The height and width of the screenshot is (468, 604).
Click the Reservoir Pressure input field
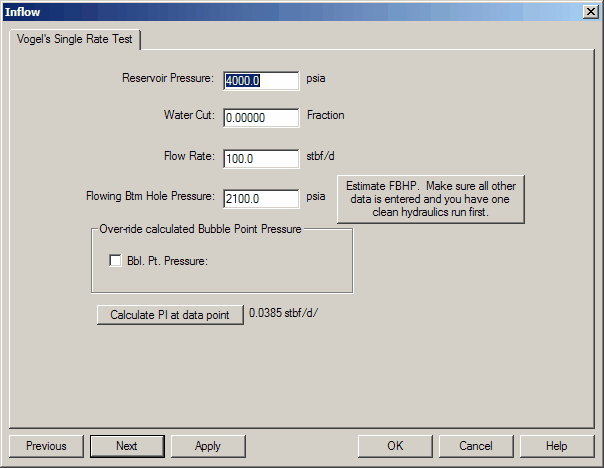[261, 81]
